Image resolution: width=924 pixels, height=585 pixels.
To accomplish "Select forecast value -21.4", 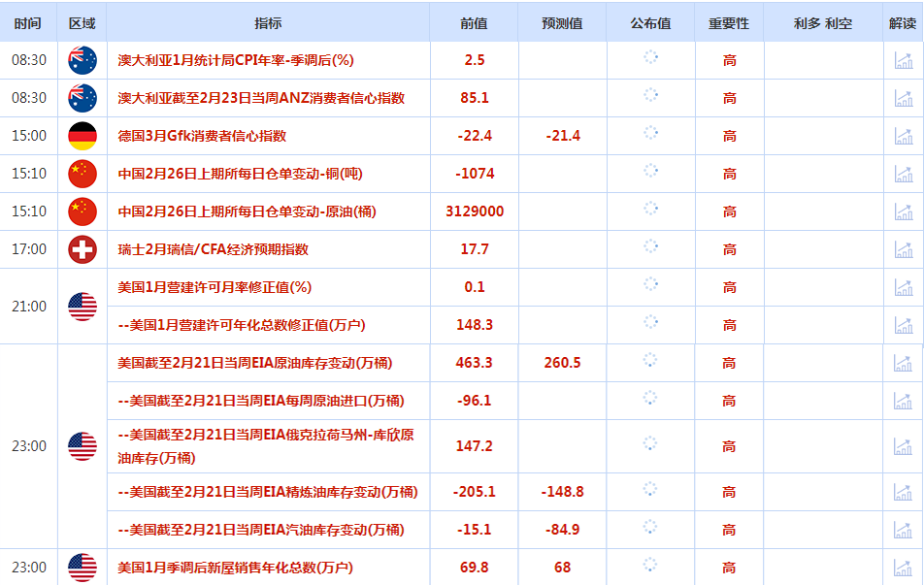I will point(563,136).
